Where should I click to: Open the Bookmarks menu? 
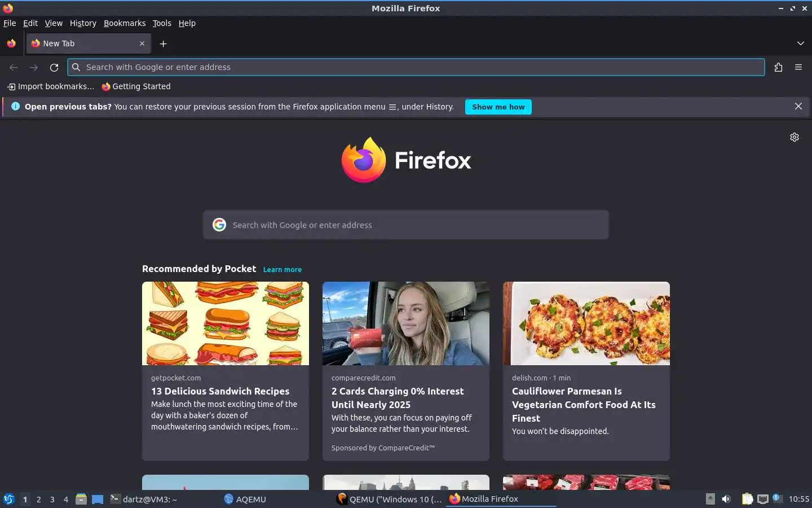click(x=125, y=23)
